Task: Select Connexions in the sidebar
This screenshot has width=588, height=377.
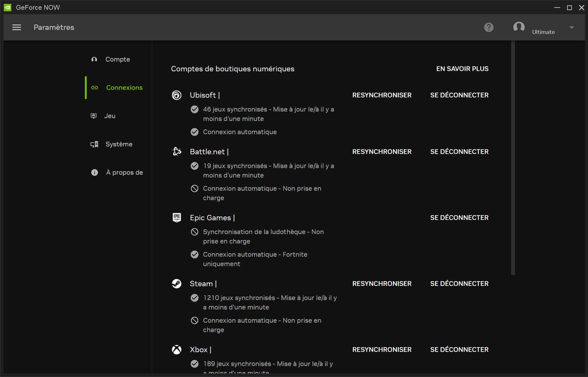Action: pyautogui.click(x=124, y=87)
